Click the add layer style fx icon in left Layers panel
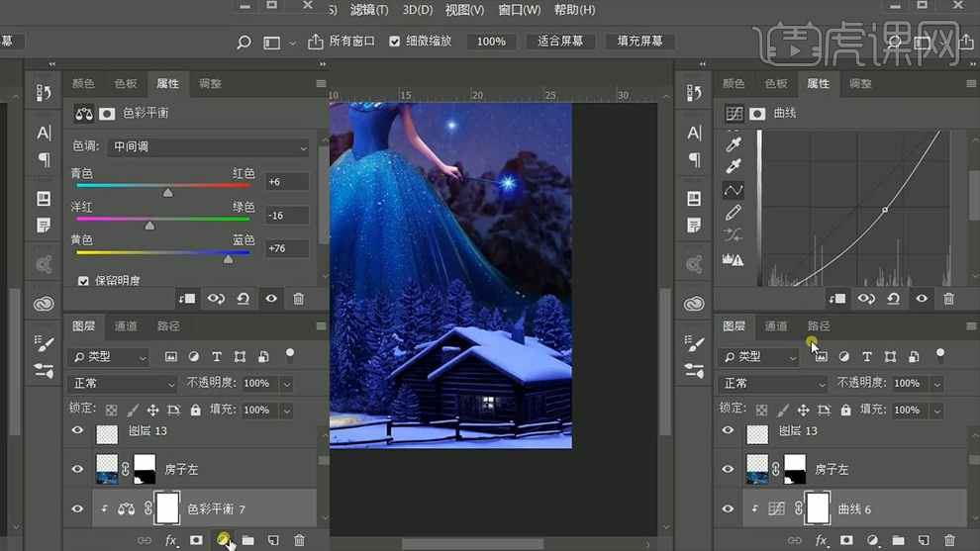Image resolution: width=980 pixels, height=551 pixels. click(x=170, y=540)
